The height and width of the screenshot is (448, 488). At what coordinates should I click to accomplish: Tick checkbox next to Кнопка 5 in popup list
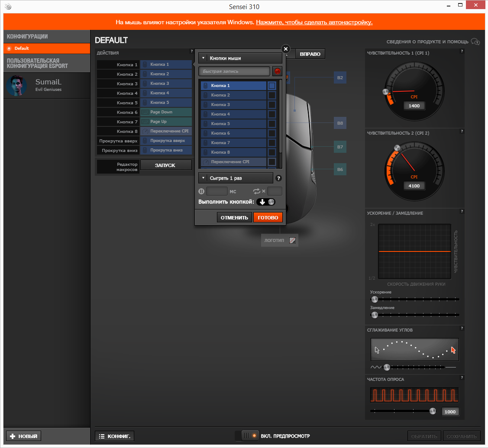pyautogui.click(x=271, y=124)
